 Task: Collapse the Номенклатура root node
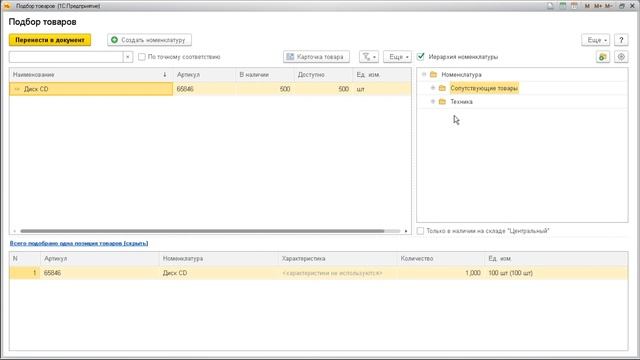tap(424, 75)
